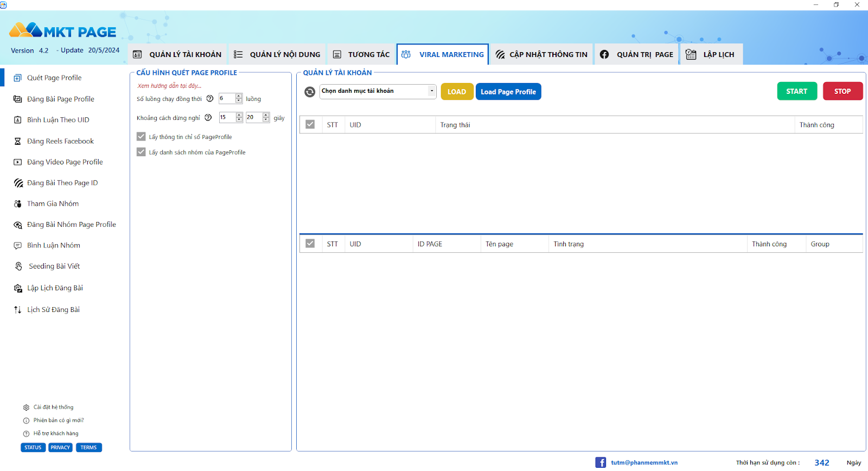The height and width of the screenshot is (471, 868).
Task: Open the QUẢN LÝ NỘI DUNG tab
Action: click(277, 54)
